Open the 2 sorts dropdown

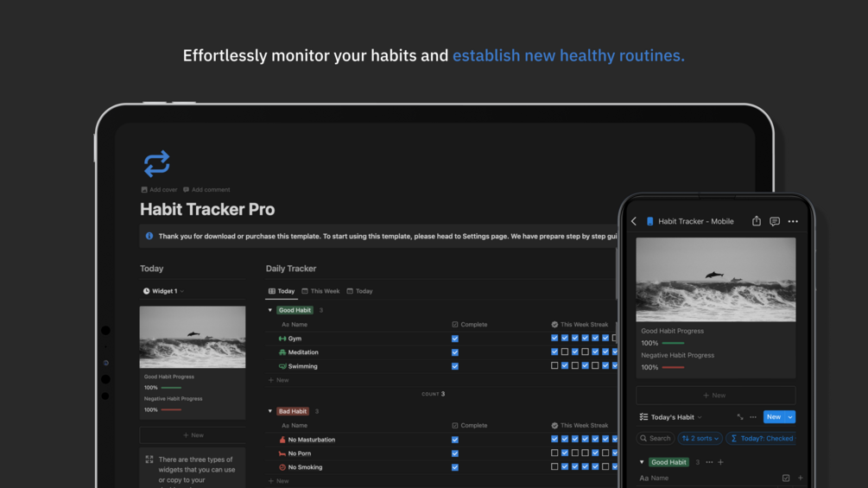click(x=700, y=438)
